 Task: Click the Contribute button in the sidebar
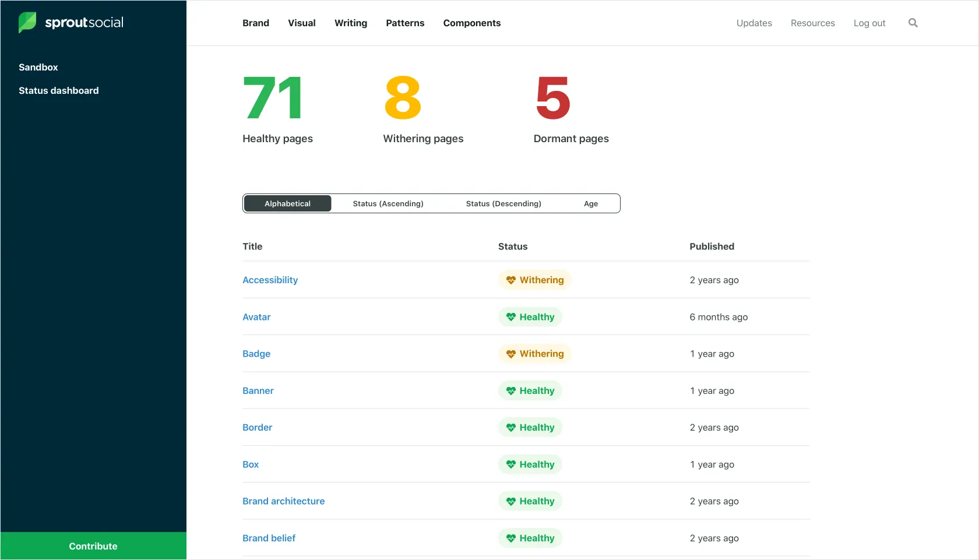pyautogui.click(x=93, y=545)
